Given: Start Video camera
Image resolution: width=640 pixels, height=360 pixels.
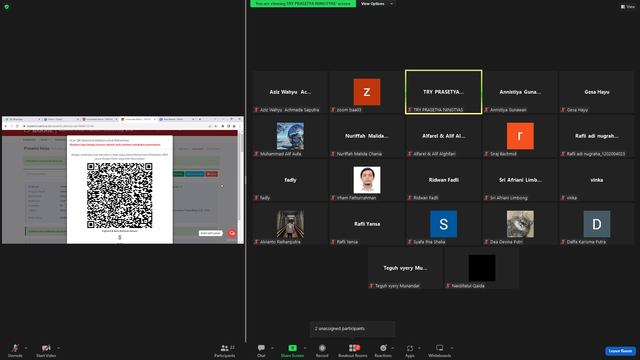Looking at the screenshot, I should [46, 350].
